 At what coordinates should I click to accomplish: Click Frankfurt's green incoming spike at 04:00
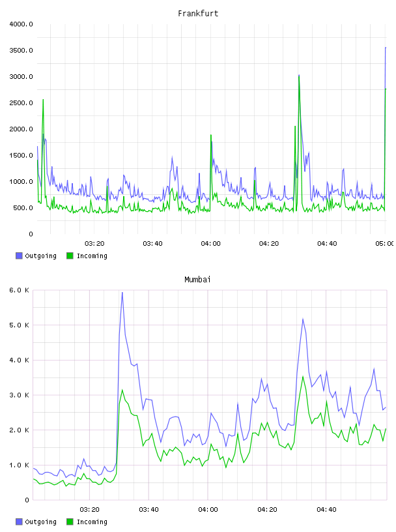click(x=211, y=135)
